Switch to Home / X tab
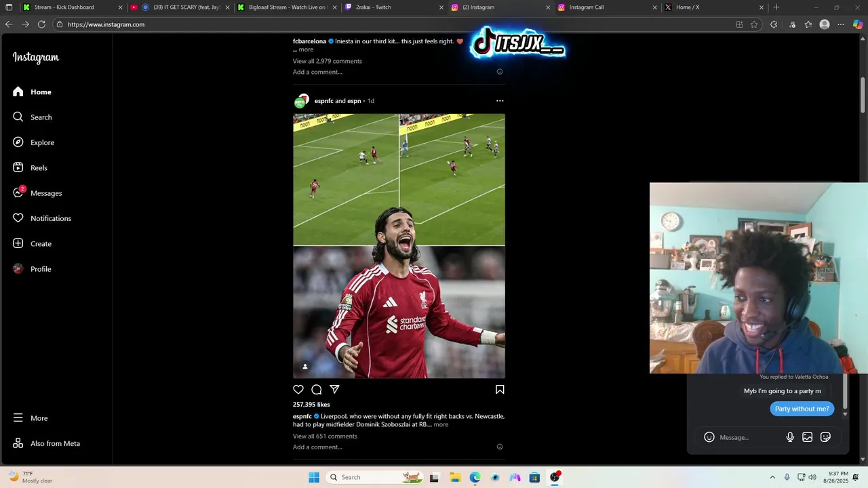868x488 pixels. 715,7
